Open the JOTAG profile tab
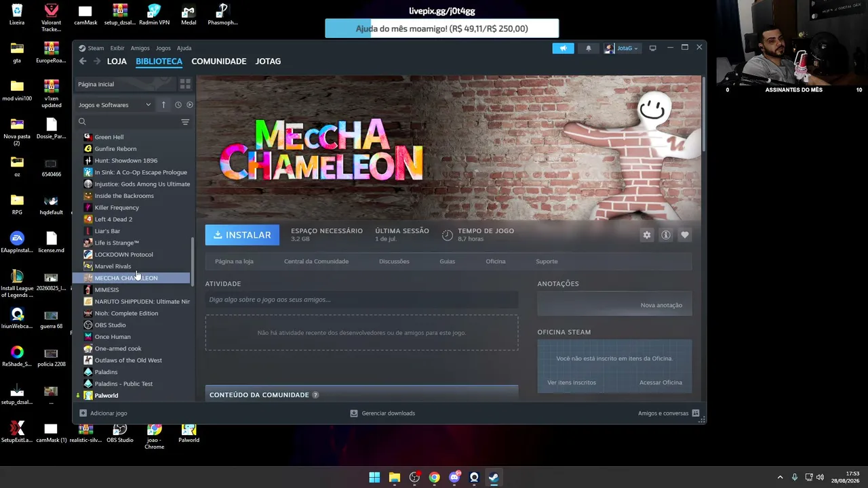The image size is (868, 488). [268, 61]
